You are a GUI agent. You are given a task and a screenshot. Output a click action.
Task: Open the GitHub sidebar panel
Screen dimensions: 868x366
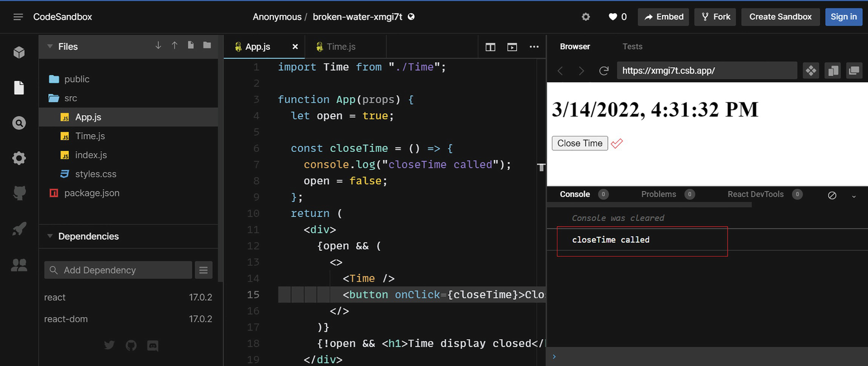(19, 193)
